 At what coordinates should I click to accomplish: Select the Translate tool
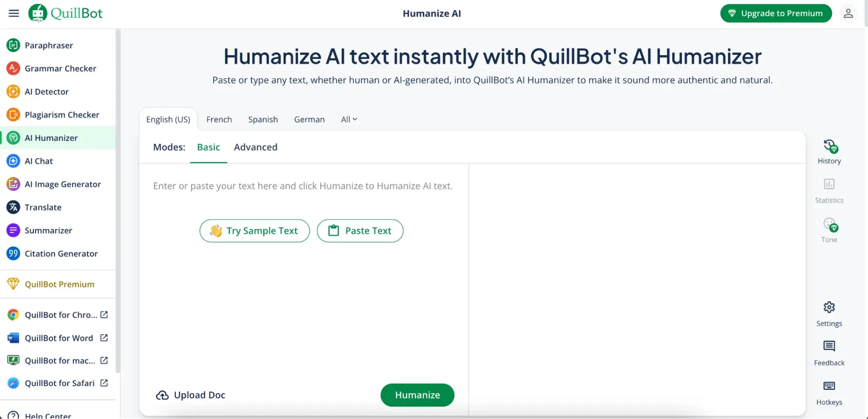pyautogui.click(x=43, y=207)
